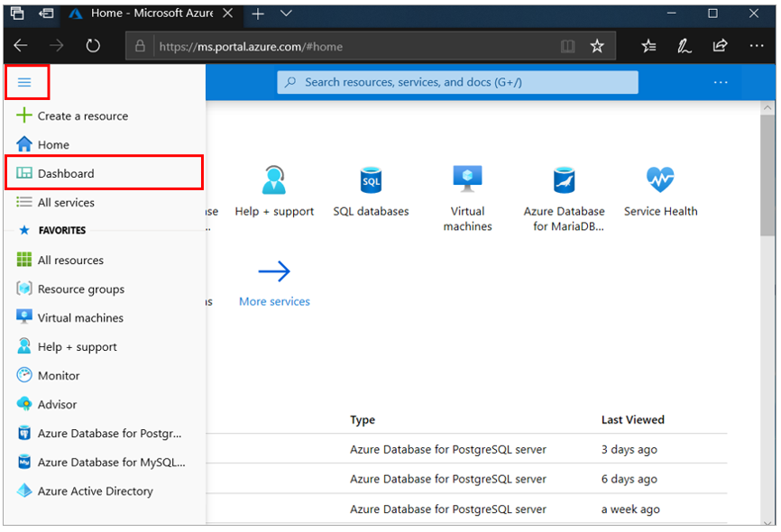Click the browser Share icon
Viewport: 781px width, 532px height.
point(720,46)
